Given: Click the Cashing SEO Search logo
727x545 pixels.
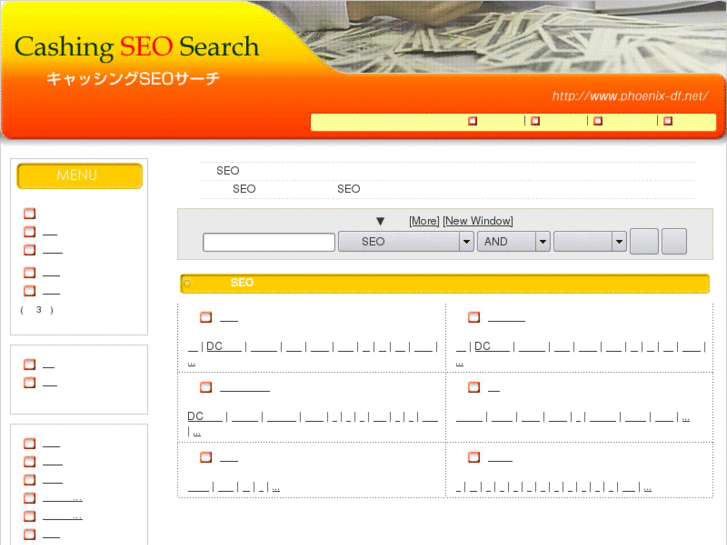Looking at the screenshot, I should [136, 47].
